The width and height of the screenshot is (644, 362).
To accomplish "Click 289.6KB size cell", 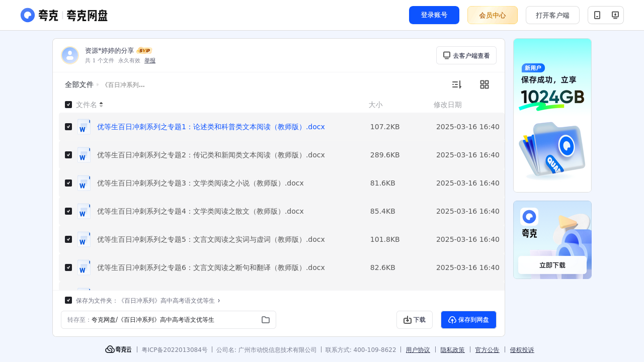I will click(385, 155).
